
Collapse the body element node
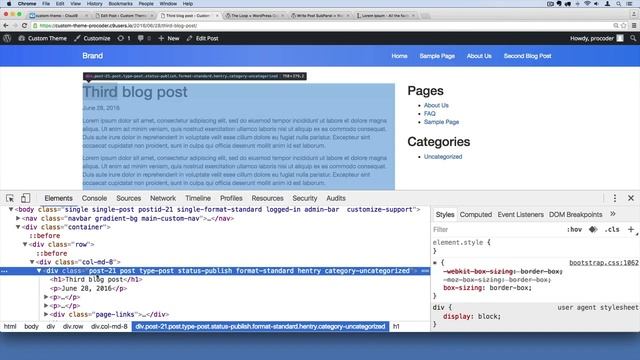[x=11, y=209]
